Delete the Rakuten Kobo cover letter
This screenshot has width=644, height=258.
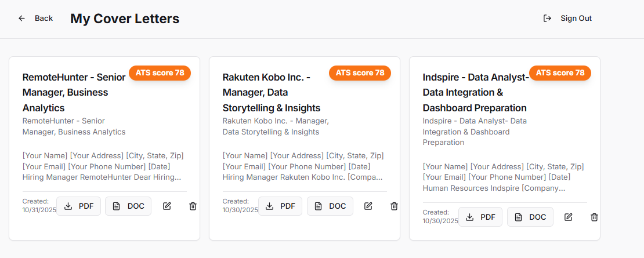[x=394, y=206]
